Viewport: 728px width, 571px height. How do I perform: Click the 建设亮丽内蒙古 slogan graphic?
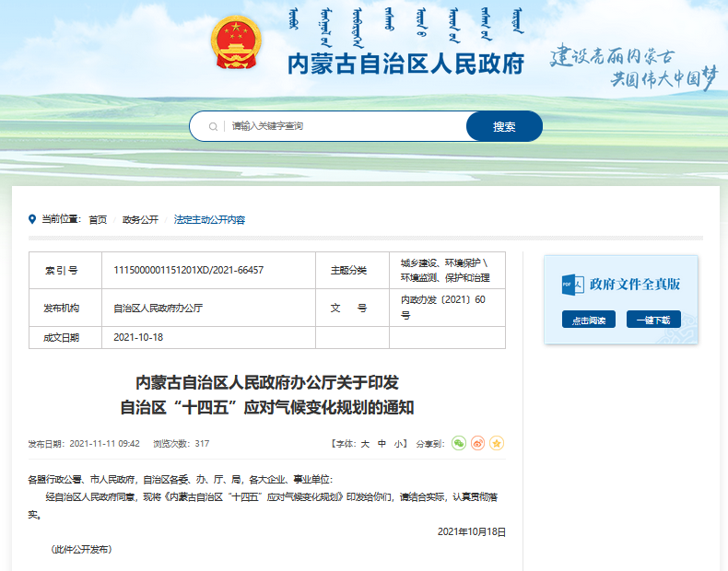633,67
